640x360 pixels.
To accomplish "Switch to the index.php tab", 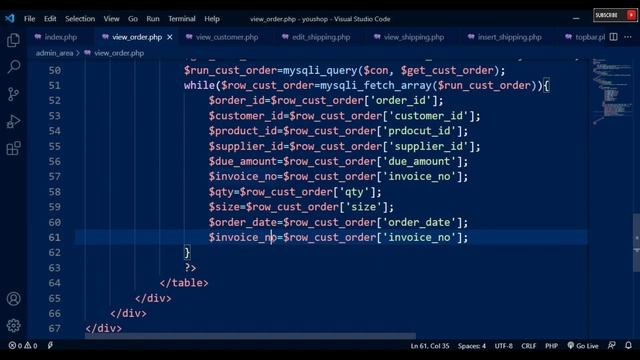I will (60, 37).
